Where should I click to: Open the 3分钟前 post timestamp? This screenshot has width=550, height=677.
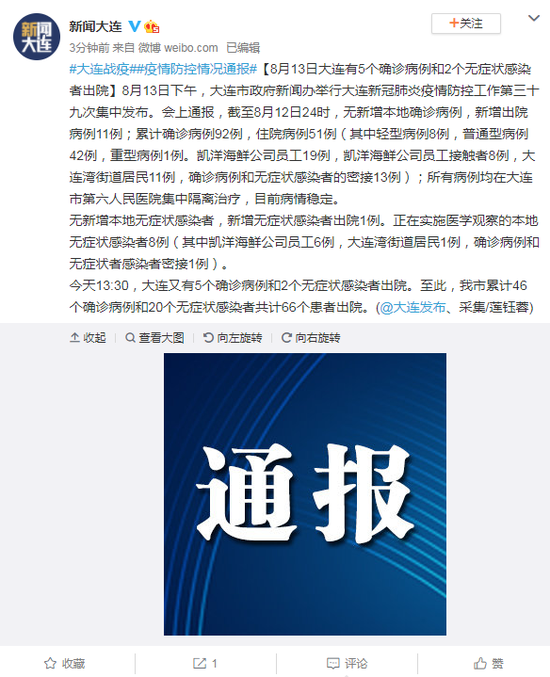point(89,47)
